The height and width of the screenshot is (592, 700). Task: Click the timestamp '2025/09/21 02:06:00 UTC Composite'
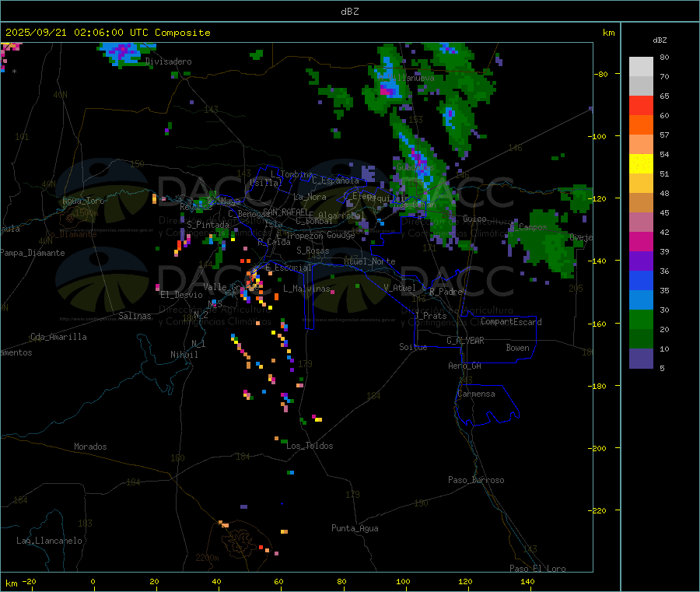[x=108, y=33]
